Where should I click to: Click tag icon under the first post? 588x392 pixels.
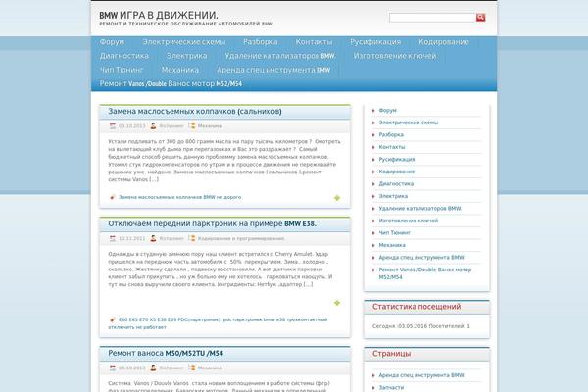click(x=112, y=197)
